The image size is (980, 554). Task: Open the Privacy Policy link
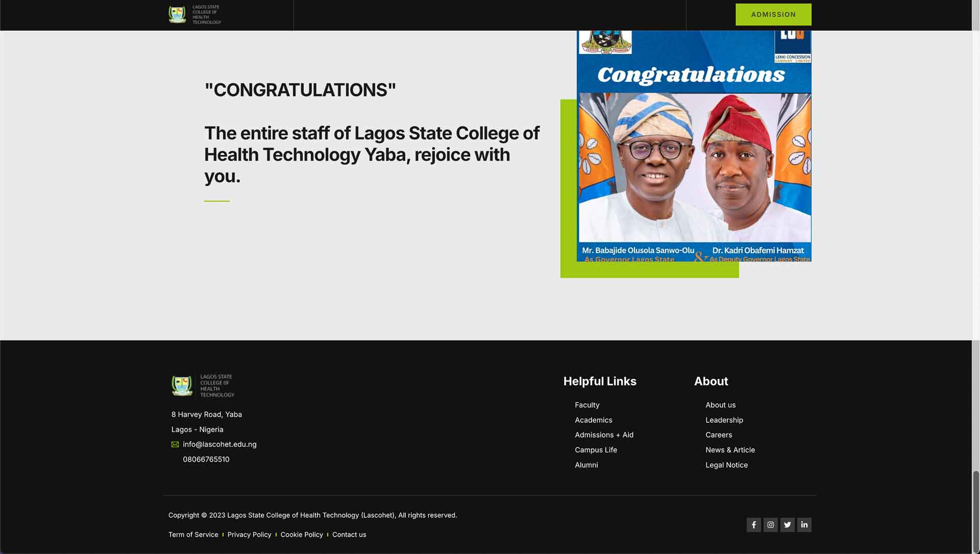pos(249,535)
